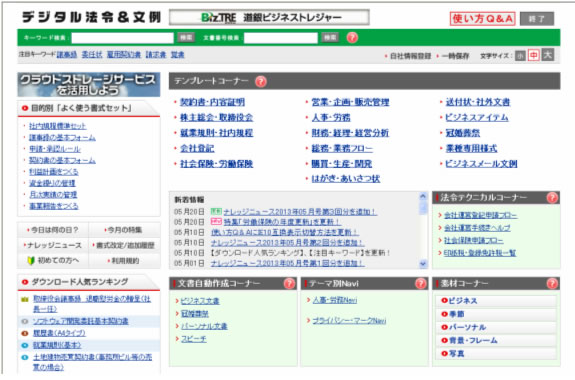Open 社会保険申請フロー link
This screenshot has width=575, height=380.
[x=473, y=240]
